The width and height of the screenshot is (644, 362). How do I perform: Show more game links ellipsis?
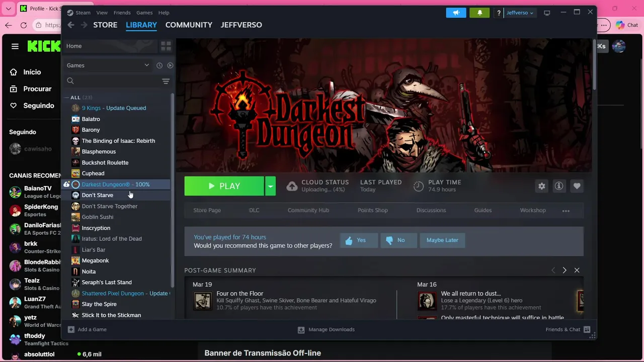[566, 211]
